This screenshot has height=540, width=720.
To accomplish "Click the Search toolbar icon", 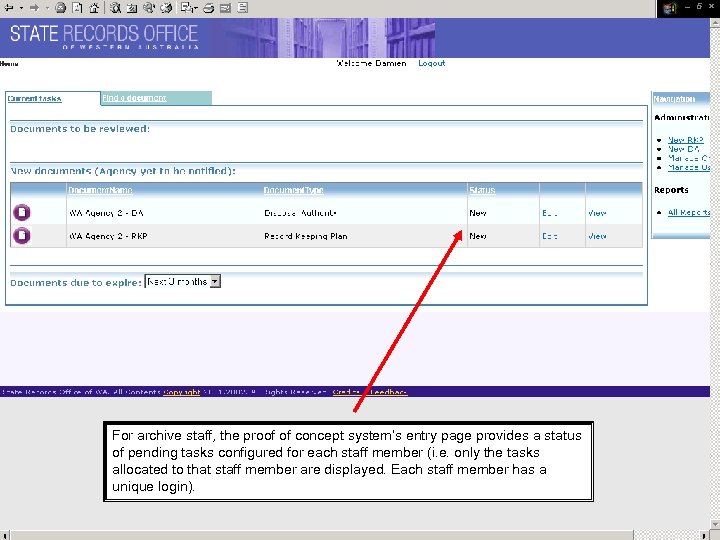I will point(115,8).
